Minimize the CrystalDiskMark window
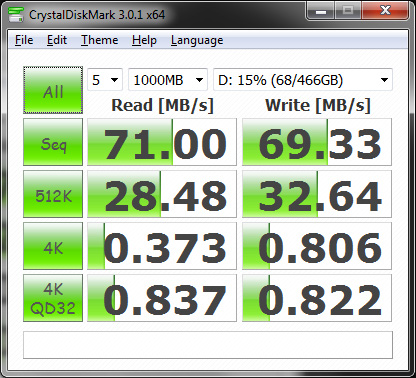The height and width of the screenshot is (378, 416). click(321, 12)
